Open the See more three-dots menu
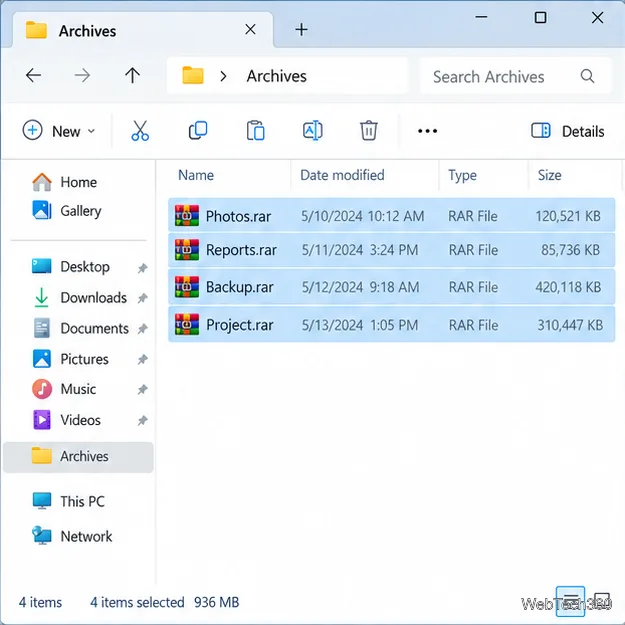Viewport: 625px width, 625px height. (427, 131)
